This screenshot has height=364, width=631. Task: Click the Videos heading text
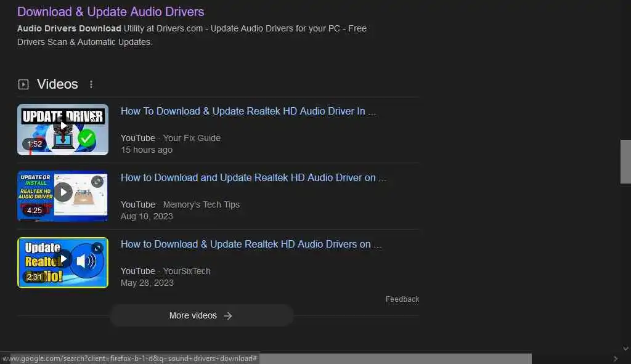pyautogui.click(x=57, y=84)
